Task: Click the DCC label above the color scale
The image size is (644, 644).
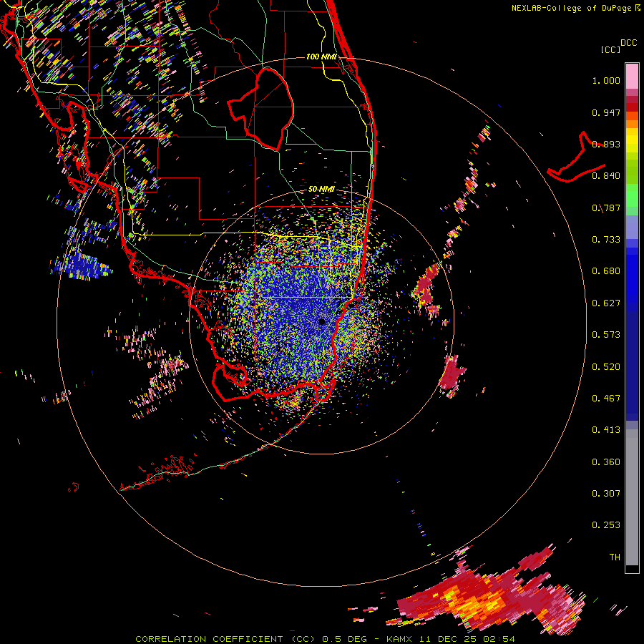Action: click(x=628, y=43)
